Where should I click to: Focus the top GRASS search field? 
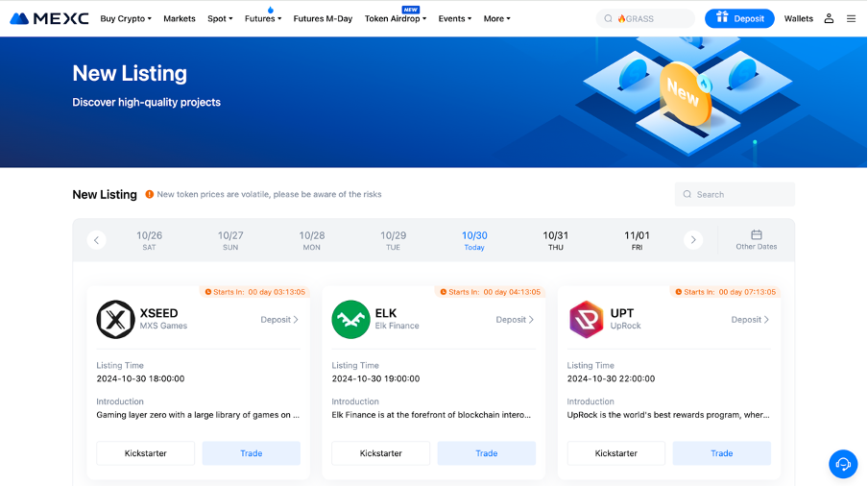coord(645,19)
